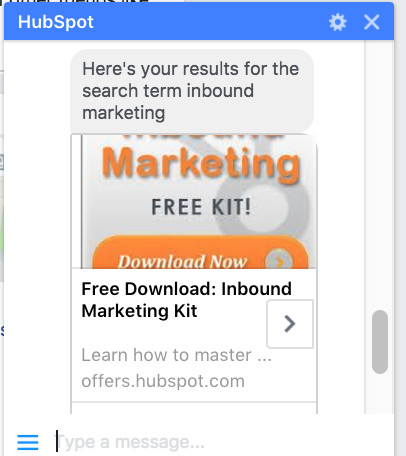Click the blue header bar's empty area
This screenshot has width=406, height=456.
point(210,22)
